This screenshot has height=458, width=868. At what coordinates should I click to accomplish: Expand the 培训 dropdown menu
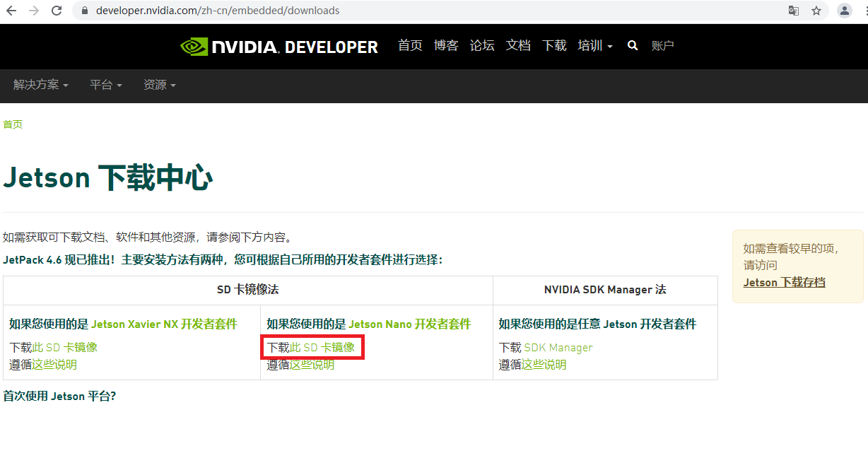pyautogui.click(x=595, y=45)
